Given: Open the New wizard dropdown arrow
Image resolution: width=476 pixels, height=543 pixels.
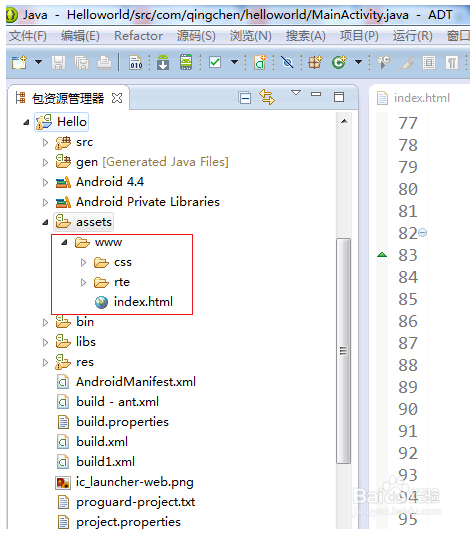Looking at the screenshot, I should 38,62.
